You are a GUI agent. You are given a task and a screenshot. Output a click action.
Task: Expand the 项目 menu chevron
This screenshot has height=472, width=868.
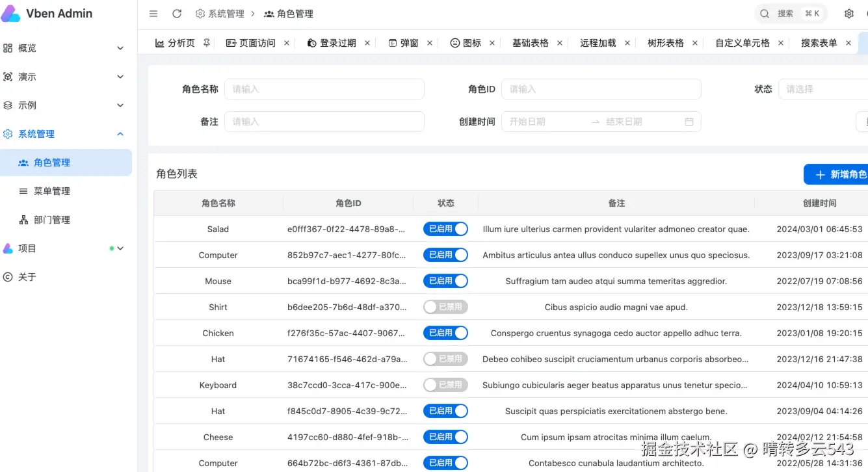point(120,248)
